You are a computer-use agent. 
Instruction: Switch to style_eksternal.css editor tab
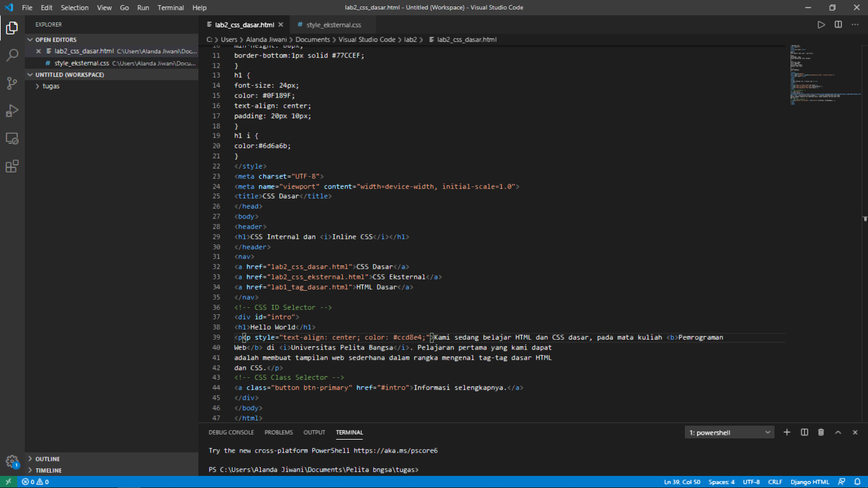[x=333, y=25]
